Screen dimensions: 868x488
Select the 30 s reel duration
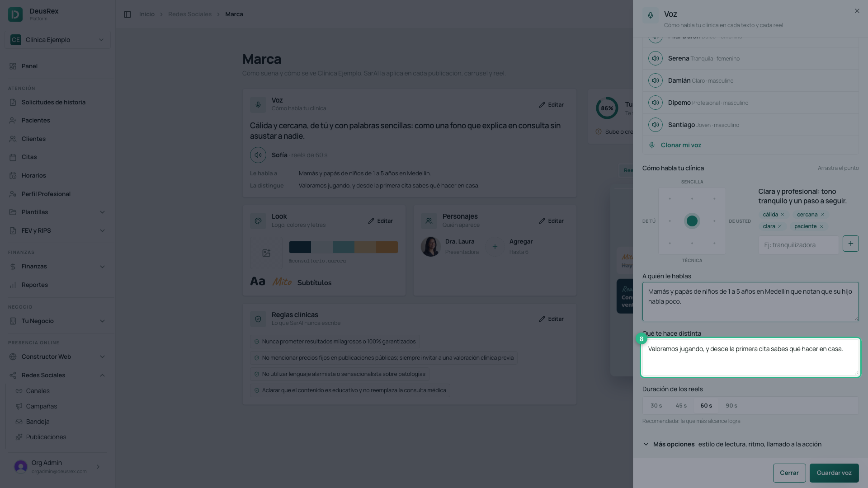(x=656, y=406)
